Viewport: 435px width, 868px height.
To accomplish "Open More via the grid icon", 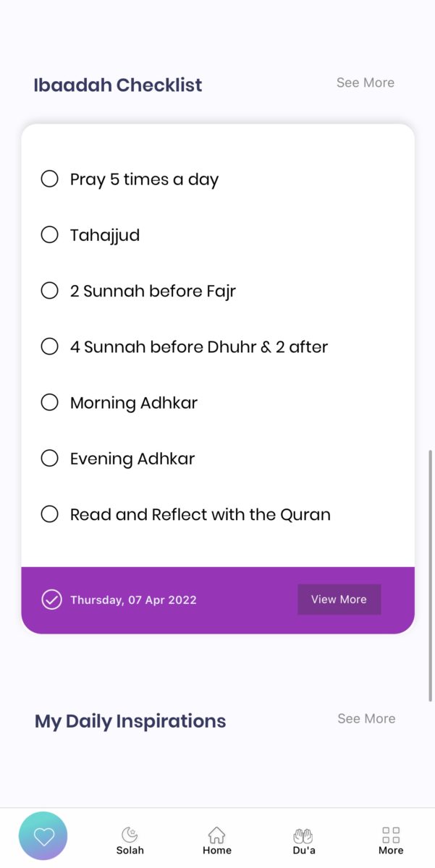I will tap(391, 835).
